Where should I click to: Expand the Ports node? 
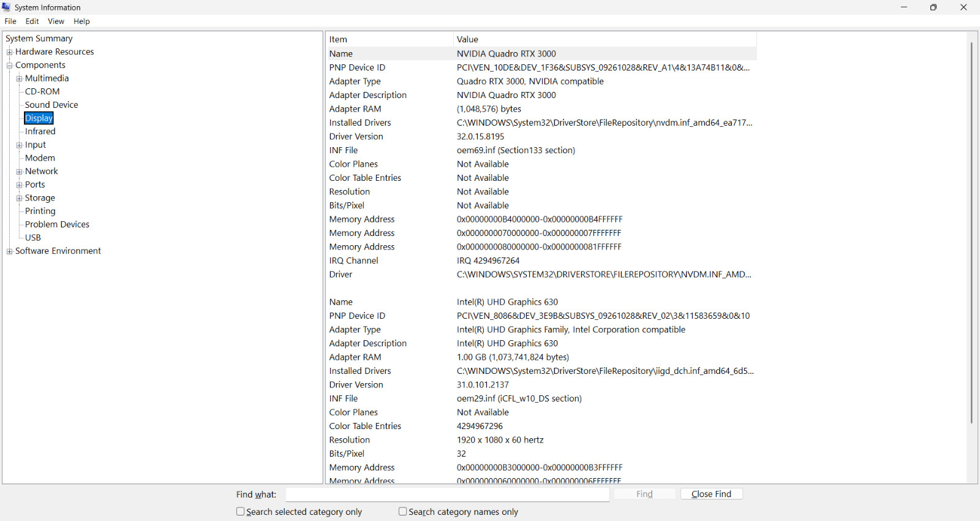(x=20, y=185)
